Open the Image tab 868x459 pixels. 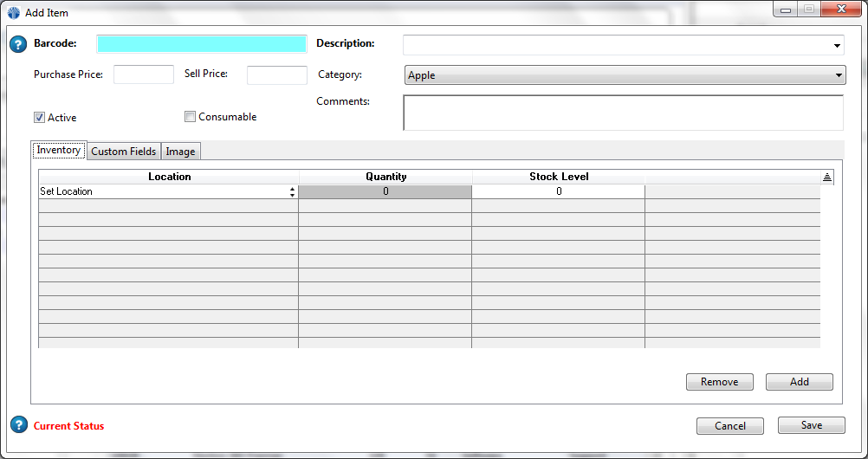click(180, 152)
